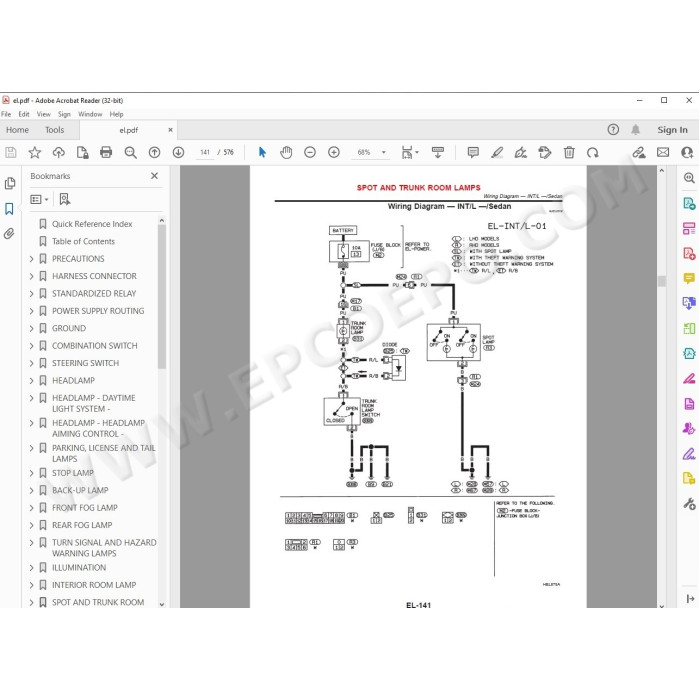Click the Sign In button
Viewport: 700px width, 700px height.
(672, 130)
